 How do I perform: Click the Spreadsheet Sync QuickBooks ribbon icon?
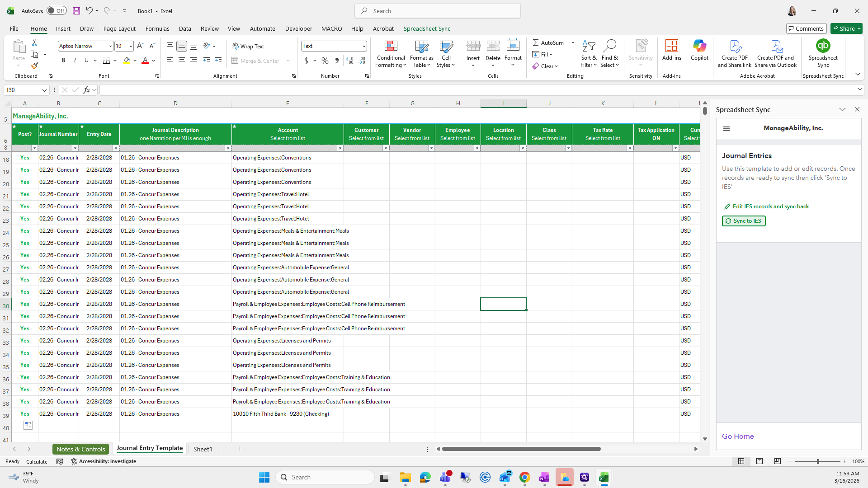tap(823, 46)
